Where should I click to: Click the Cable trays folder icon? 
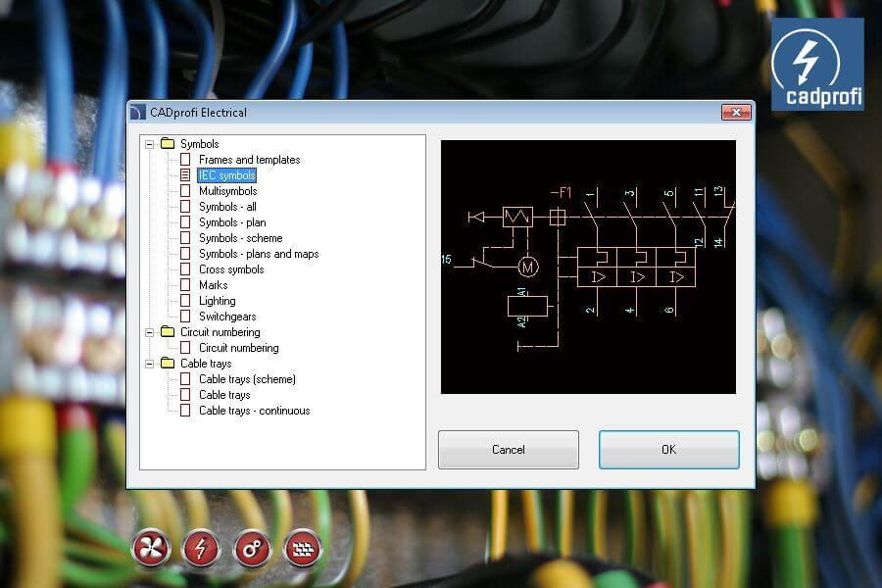(168, 364)
